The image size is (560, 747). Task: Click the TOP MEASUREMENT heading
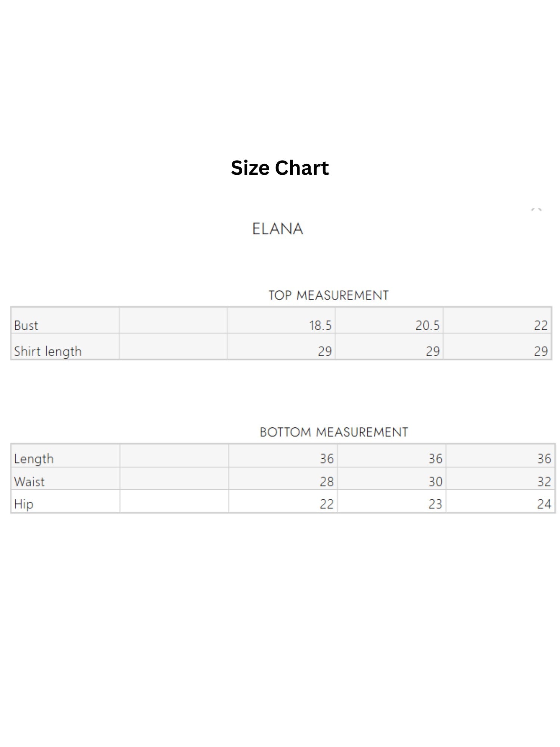(x=329, y=295)
